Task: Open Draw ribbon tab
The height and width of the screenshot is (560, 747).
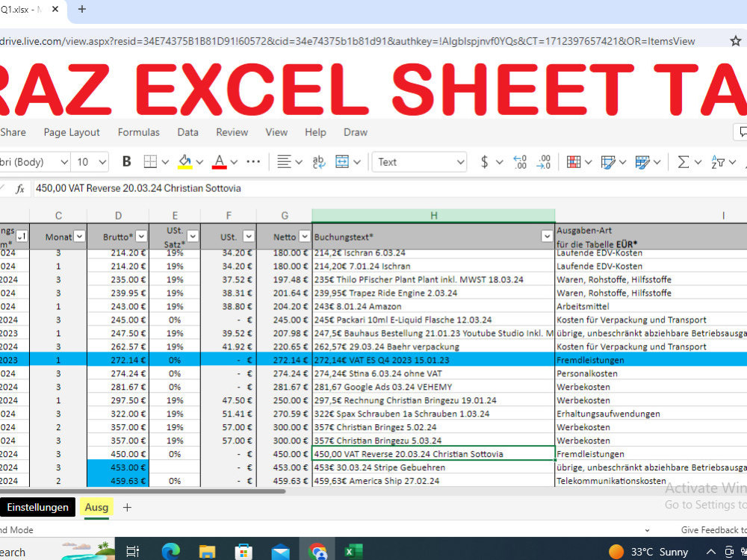Action: 356,132
